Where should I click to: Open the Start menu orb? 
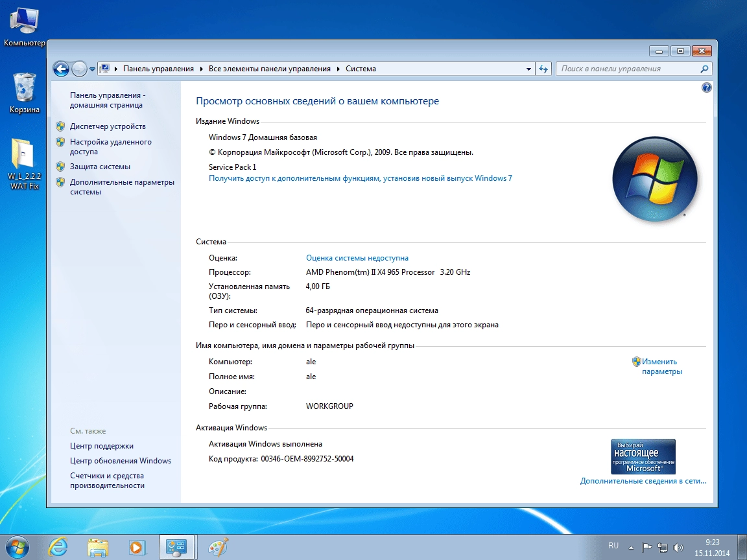tap(17, 547)
